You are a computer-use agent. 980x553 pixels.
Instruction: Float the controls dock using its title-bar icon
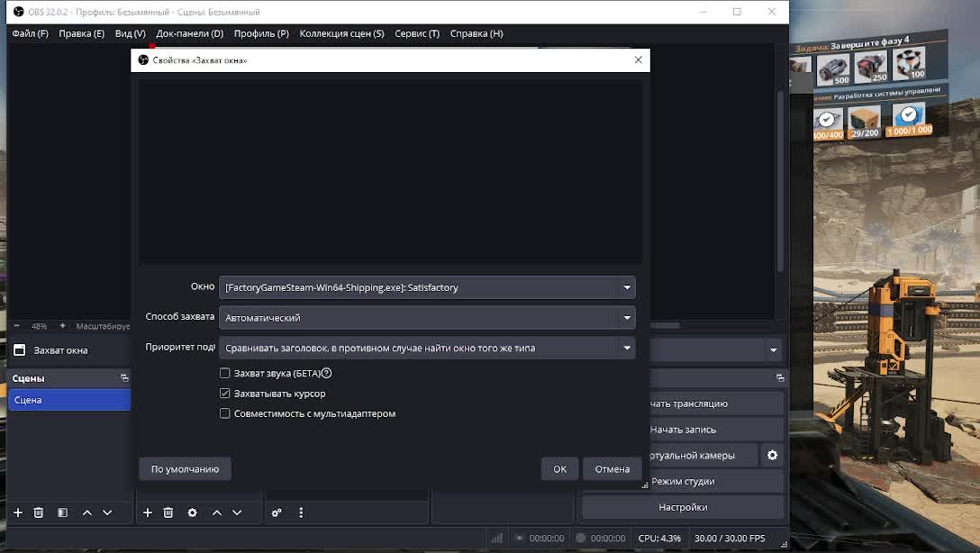780,377
